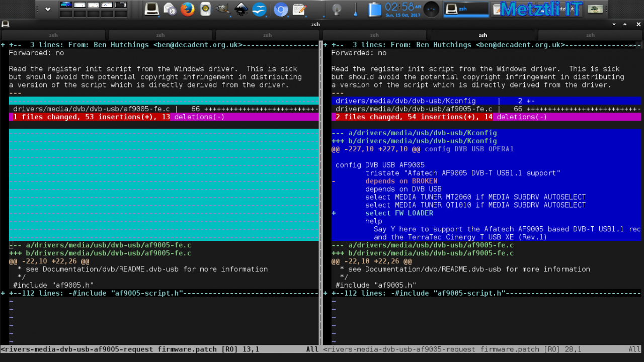
Task: Click the 'help' line in the Kconfig hunk
Action: coord(374,221)
